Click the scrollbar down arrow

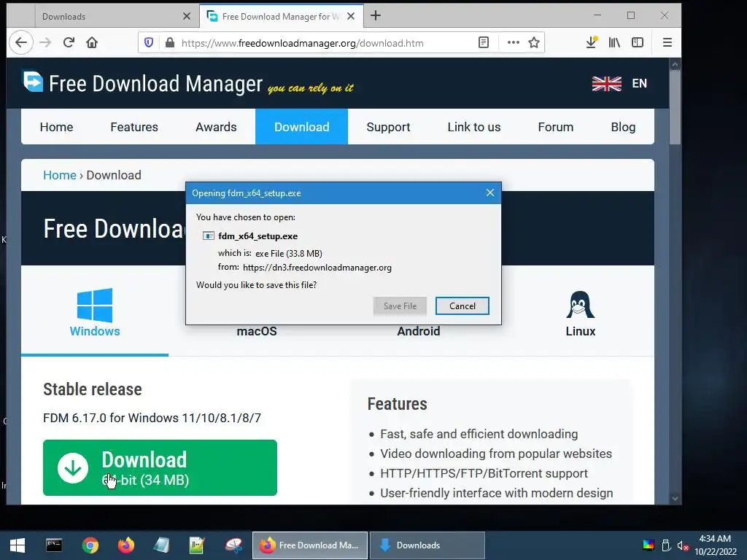point(675,499)
